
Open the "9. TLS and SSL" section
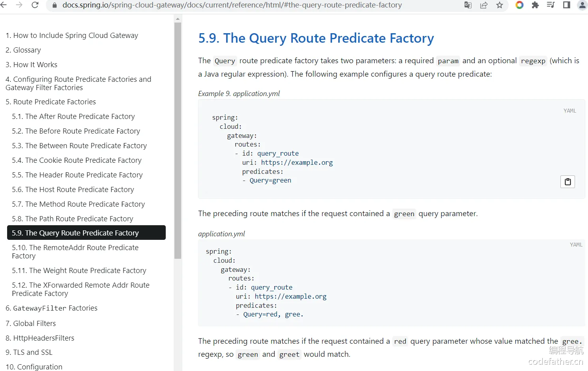click(29, 352)
